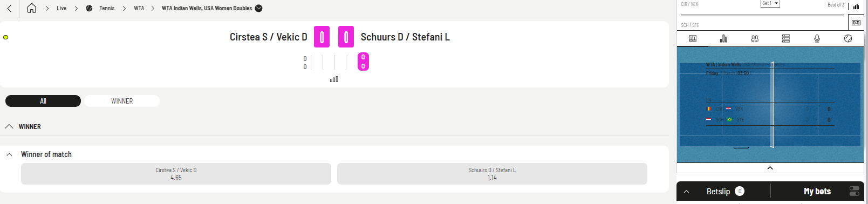Image resolution: width=868 pixels, height=204 pixels.
Task: Bet on Cirstea S / Vekic D at 4.65
Action: pyautogui.click(x=176, y=174)
